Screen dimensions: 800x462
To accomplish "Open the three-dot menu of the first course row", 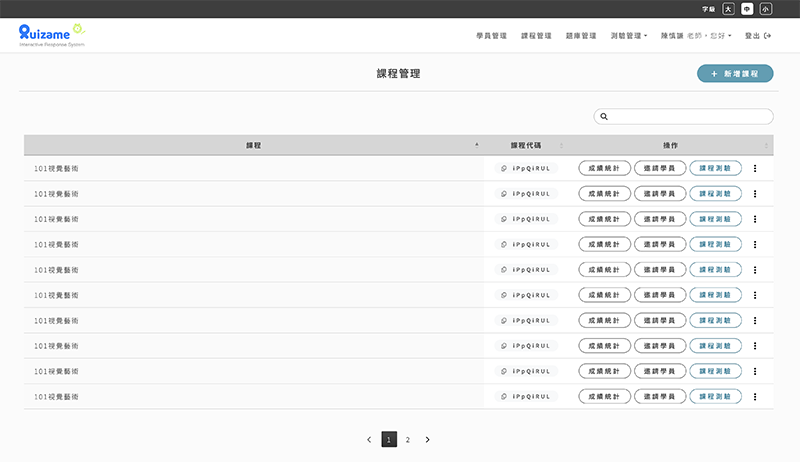I will click(755, 168).
